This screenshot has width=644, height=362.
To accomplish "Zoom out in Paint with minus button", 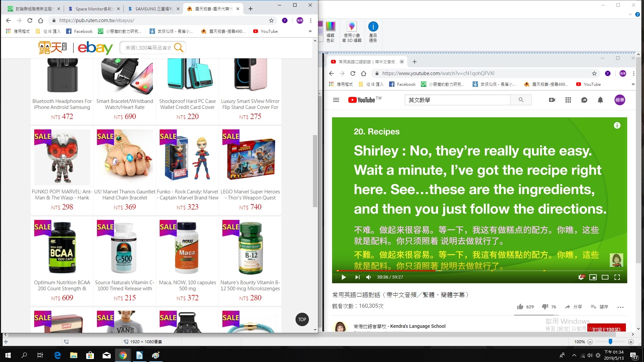I will coord(590,342).
